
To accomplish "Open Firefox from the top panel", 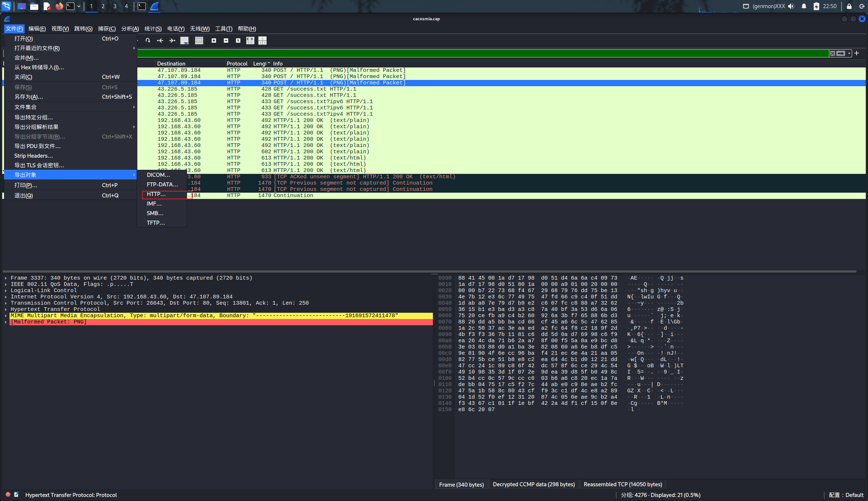I will (59, 6).
